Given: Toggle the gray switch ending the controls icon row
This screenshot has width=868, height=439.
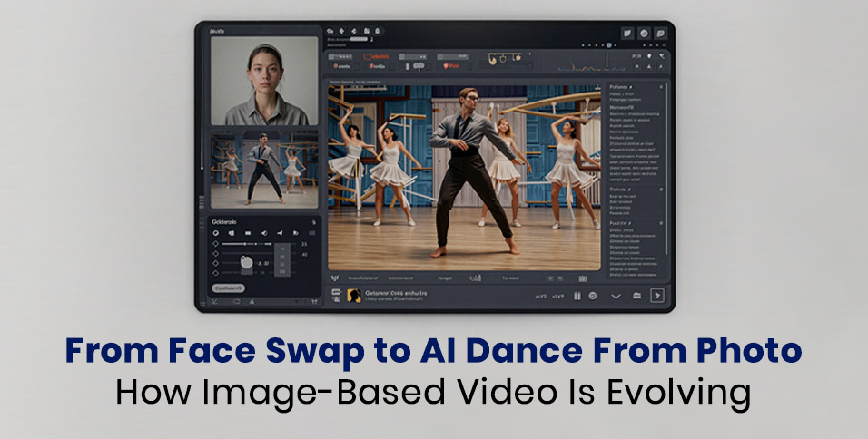Looking at the screenshot, I should [311, 233].
